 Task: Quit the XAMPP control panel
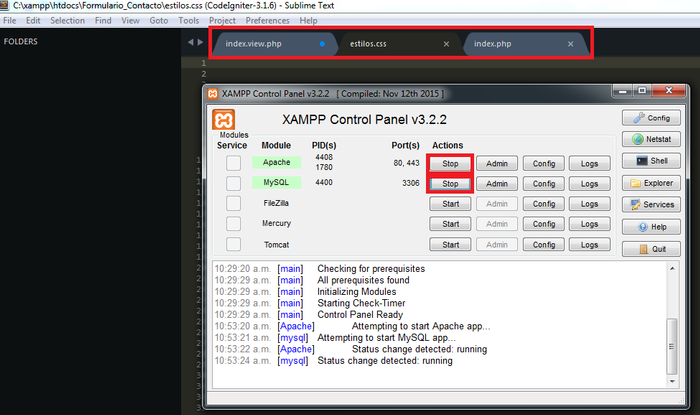coord(651,249)
